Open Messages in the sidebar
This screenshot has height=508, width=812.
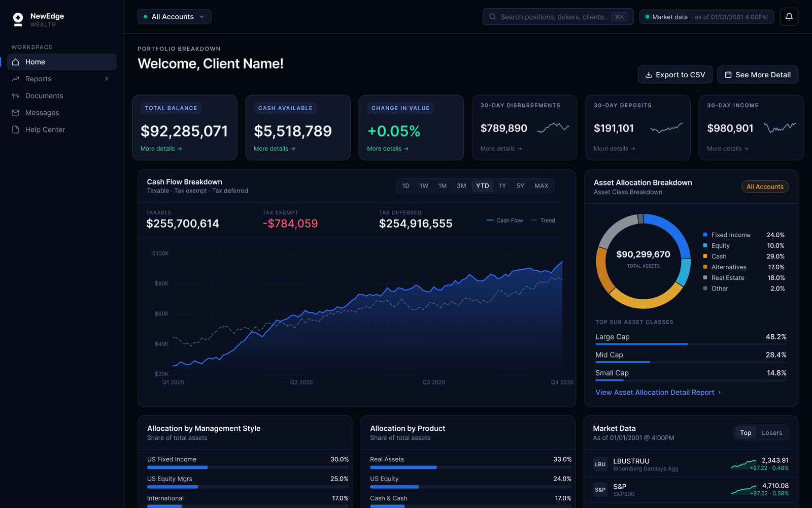coord(62,113)
